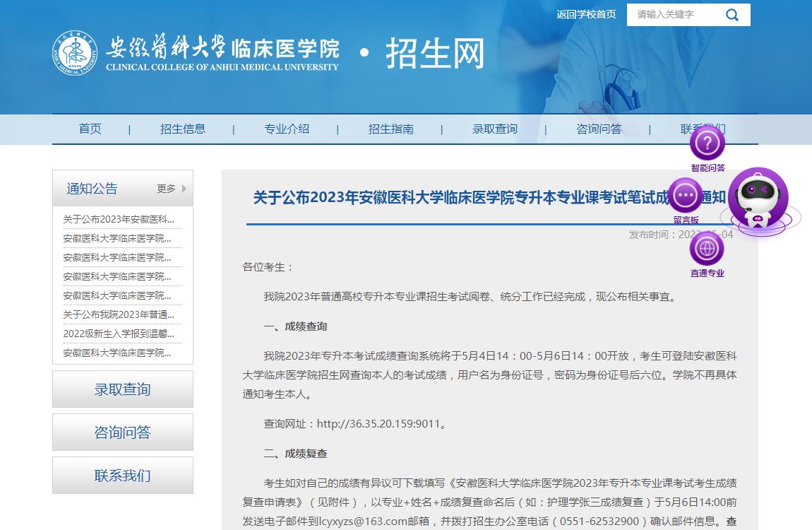Open the 录取查询 navigation item
812x530 pixels.
tap(495, 129)
